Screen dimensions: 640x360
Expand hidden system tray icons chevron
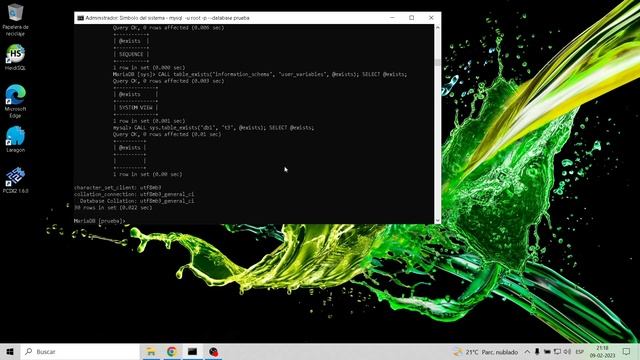527,352
